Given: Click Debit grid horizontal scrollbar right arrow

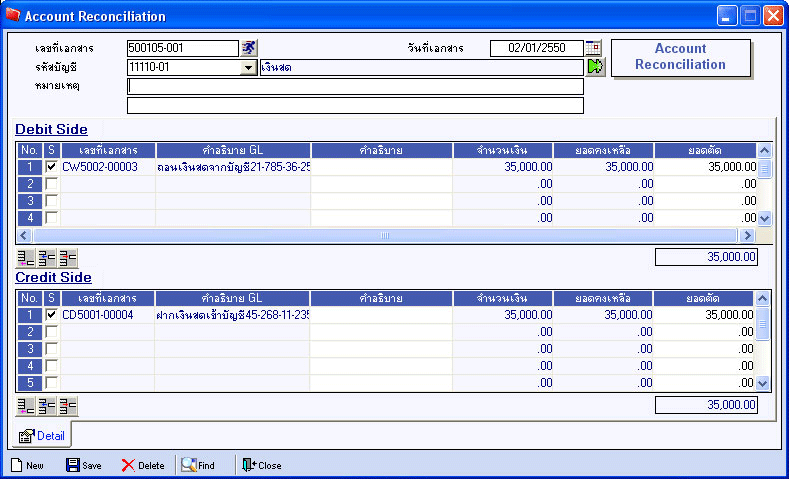Looking at the screenshot, I should (747, 235).
